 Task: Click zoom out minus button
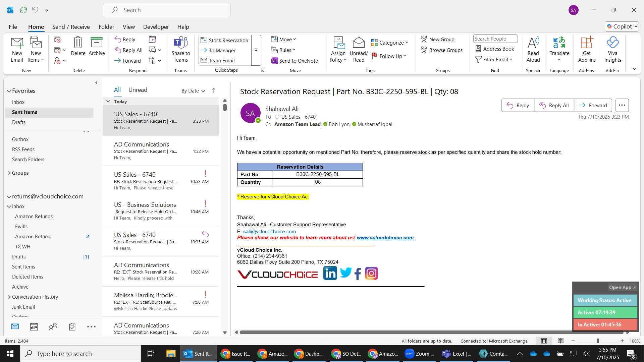pos(573,341)
